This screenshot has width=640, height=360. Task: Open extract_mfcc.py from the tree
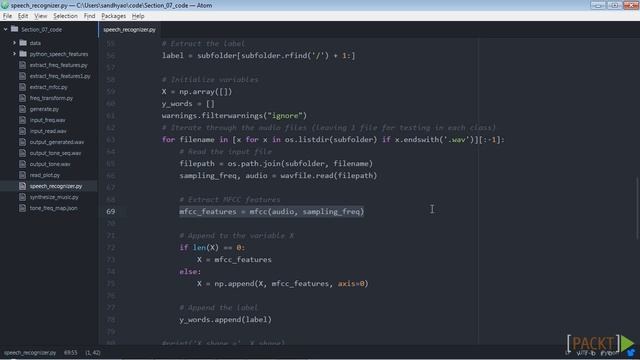pyautogui.click(x=49, y=87)
